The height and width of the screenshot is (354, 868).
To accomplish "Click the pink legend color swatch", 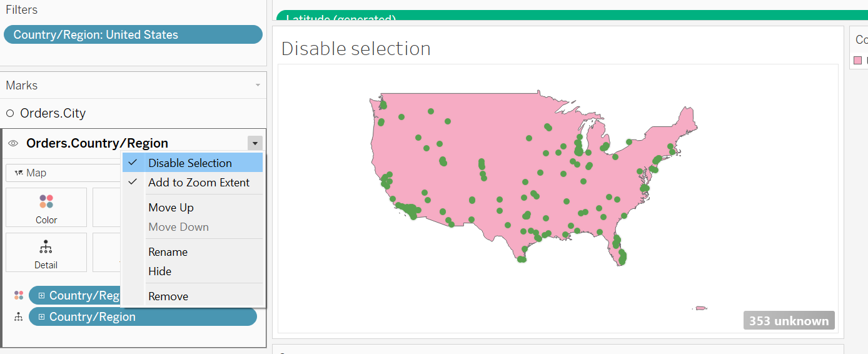I will [x=857, y=61].
